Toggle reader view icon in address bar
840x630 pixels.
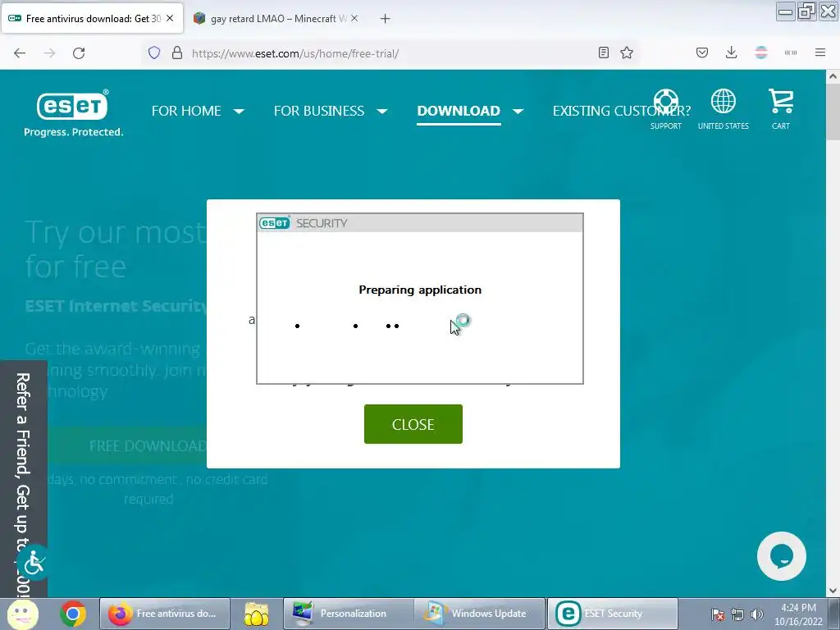pyautogui.click(x=603, y=52)
